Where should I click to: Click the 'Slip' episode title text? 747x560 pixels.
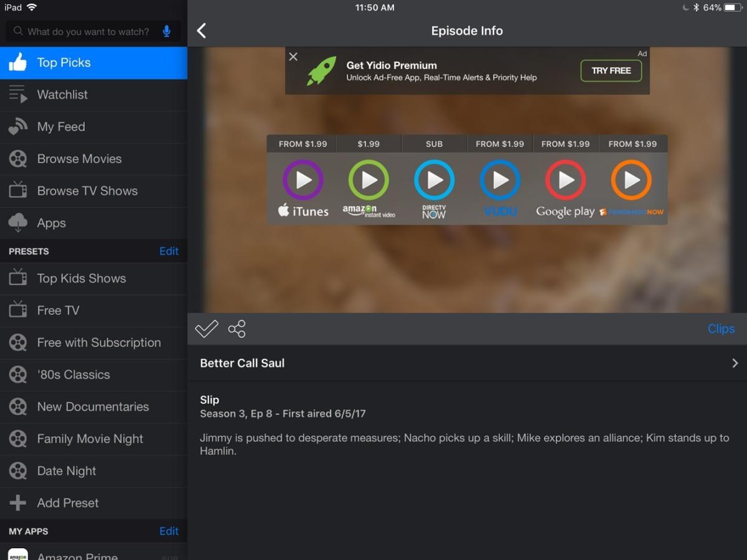209,400
